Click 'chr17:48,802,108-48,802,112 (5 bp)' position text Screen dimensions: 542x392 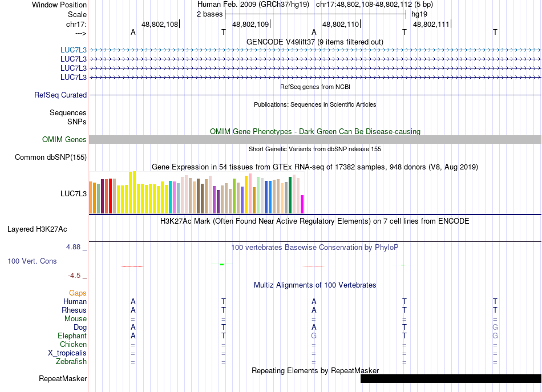(374, 5)
